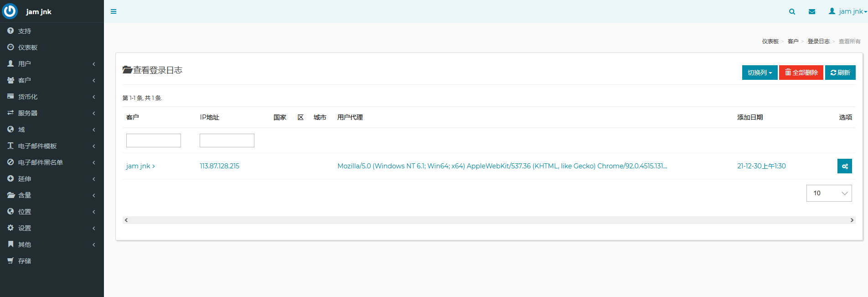Click the 延伸 plus circle icon
Screen dimensions: 868x297
(10, 178)
